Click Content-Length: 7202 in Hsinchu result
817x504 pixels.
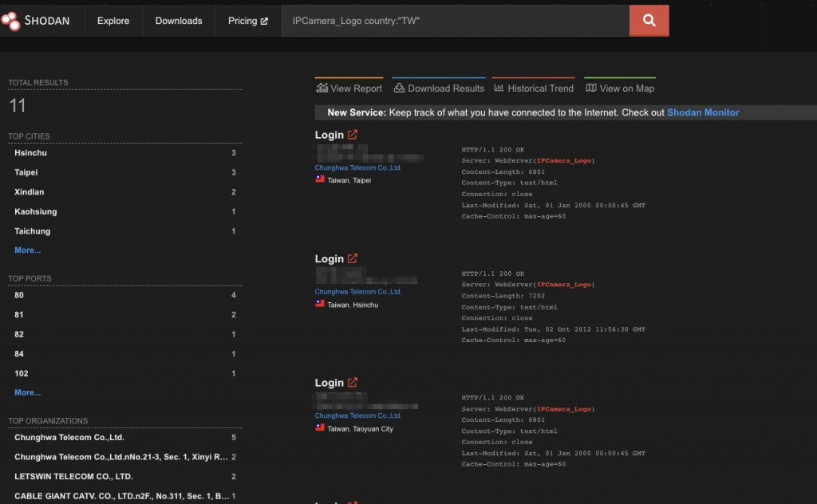point(503,296)
